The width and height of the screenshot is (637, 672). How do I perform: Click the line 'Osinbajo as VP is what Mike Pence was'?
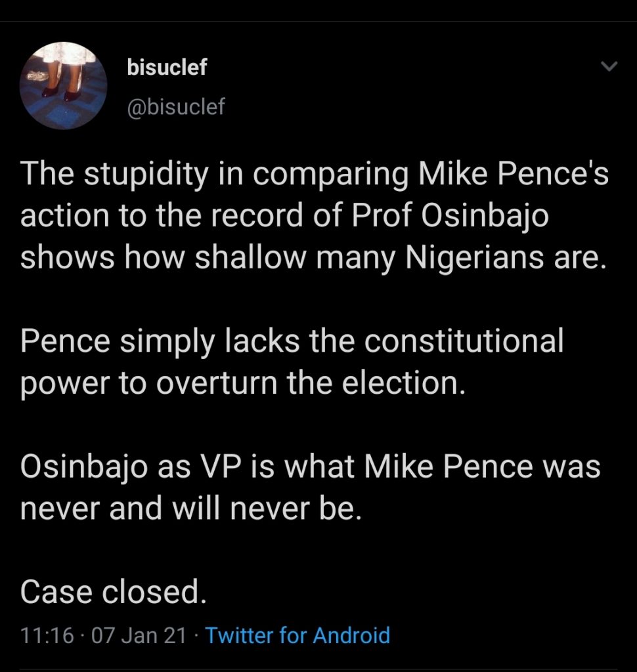point(311,467)
